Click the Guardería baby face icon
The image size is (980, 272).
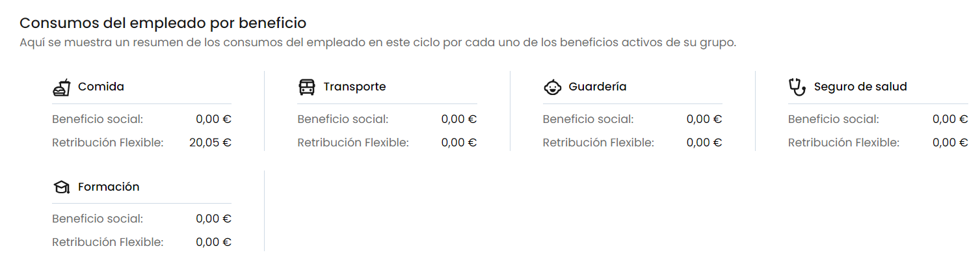[x=552, y=87]
